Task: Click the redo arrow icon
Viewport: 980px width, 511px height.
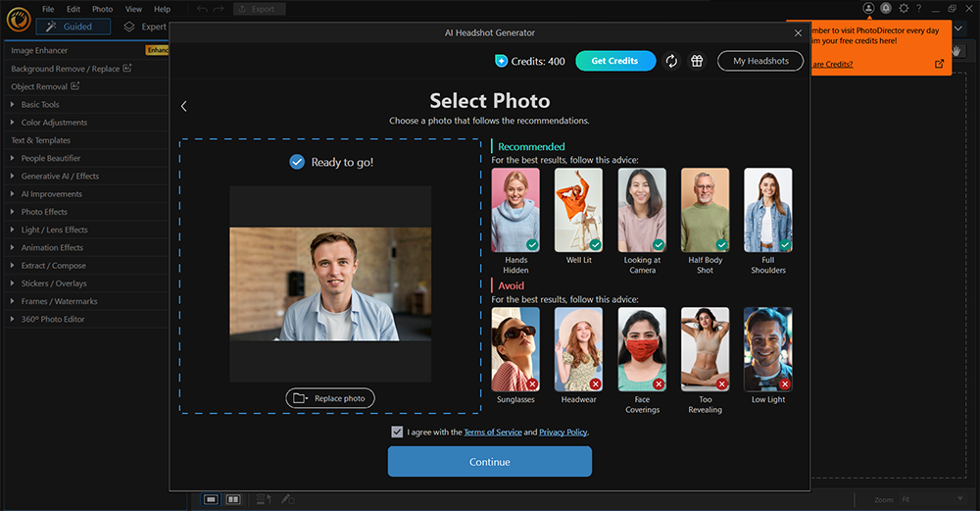Action: (x=219, y=9)
